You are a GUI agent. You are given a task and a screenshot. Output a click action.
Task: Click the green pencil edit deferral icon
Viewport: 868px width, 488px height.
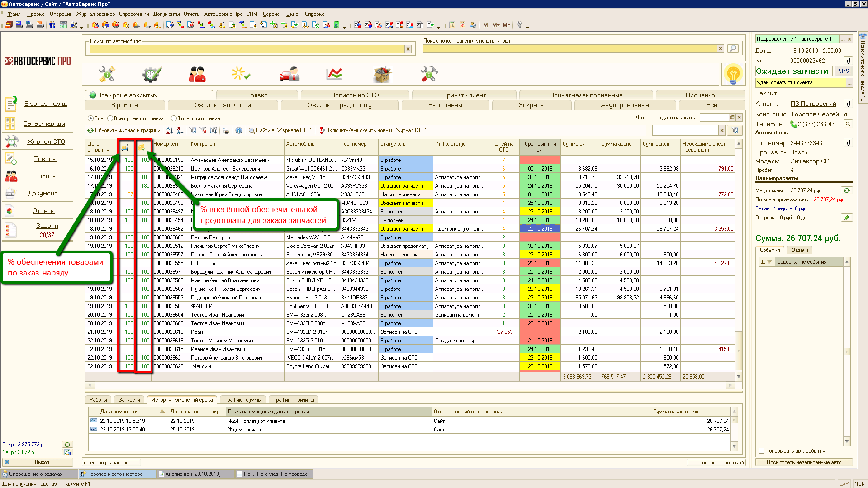846,218
